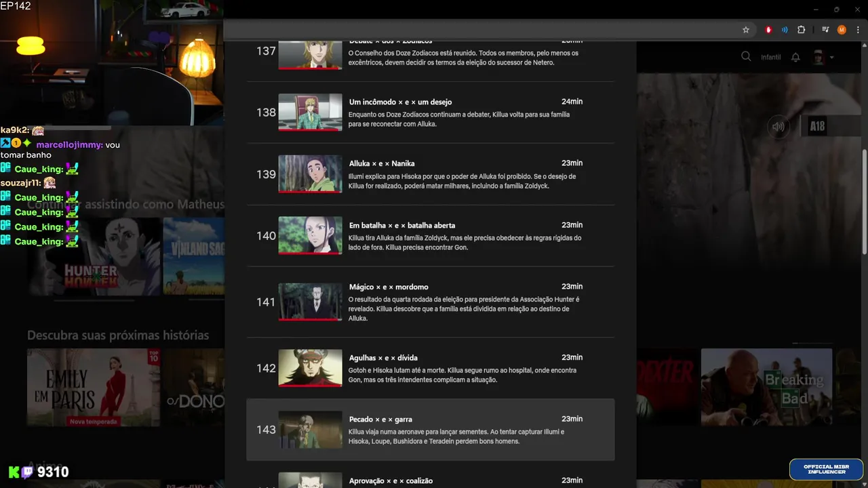Click episode number 143
The width and height of the screenshot is (868, 488).
[266, 430]
